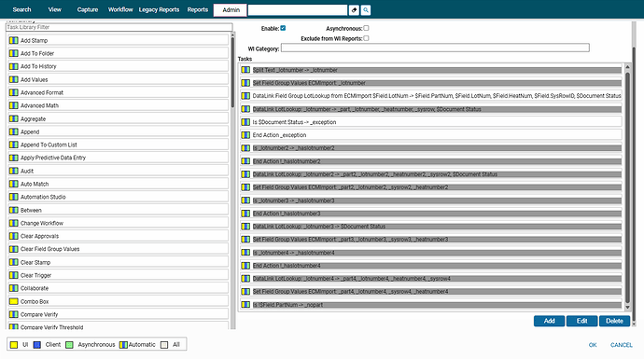Open the Capture menu
644x359 pixels.
pos(88,9)
